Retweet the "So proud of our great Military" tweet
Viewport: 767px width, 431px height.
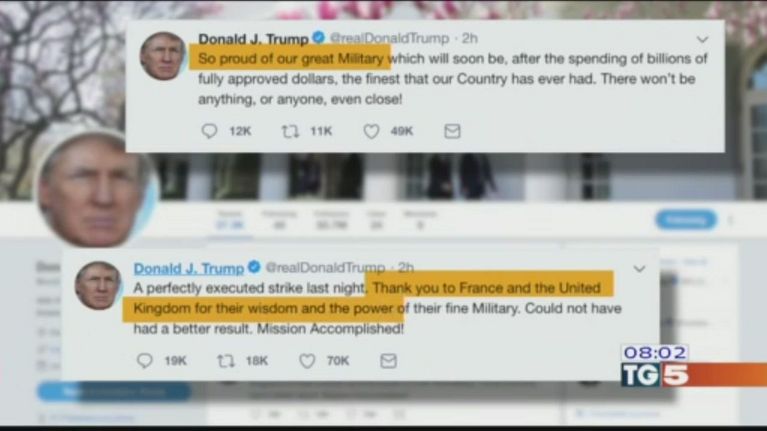(290, 131)
